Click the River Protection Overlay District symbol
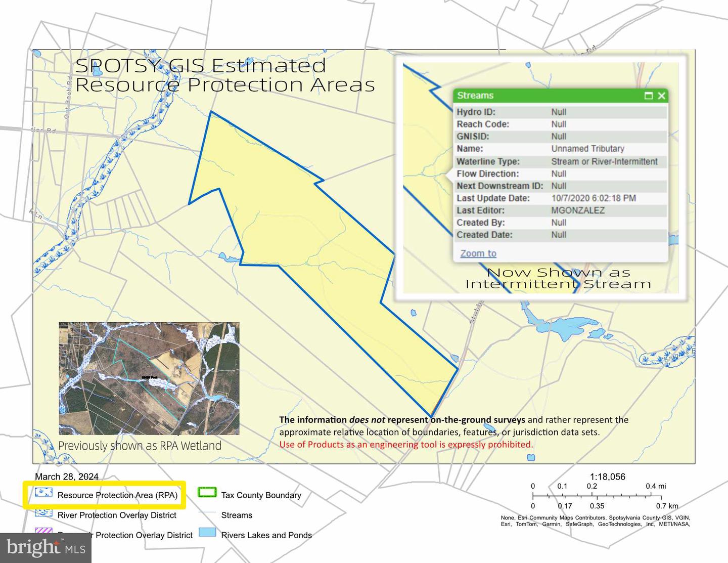The width and height of the screenshot is (728, 563). pyautogui.click(x=43, y=513)
